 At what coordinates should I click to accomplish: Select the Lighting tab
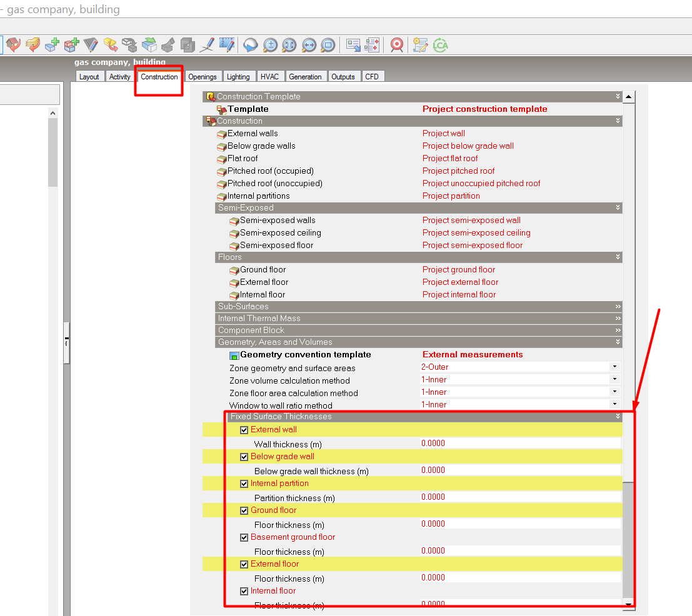click(238, 77)
